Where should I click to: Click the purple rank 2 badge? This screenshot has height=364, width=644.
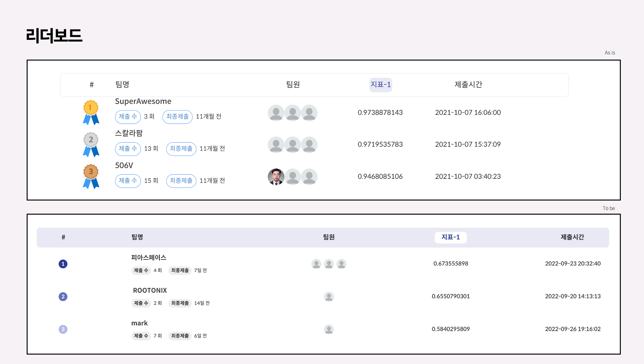tap(63, 297)
